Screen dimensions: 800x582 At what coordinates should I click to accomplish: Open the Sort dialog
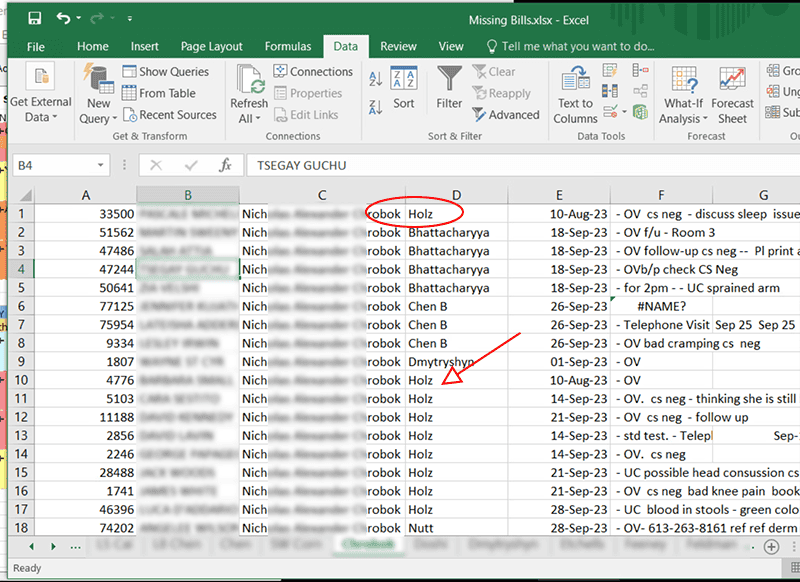(x=404, y=88)
